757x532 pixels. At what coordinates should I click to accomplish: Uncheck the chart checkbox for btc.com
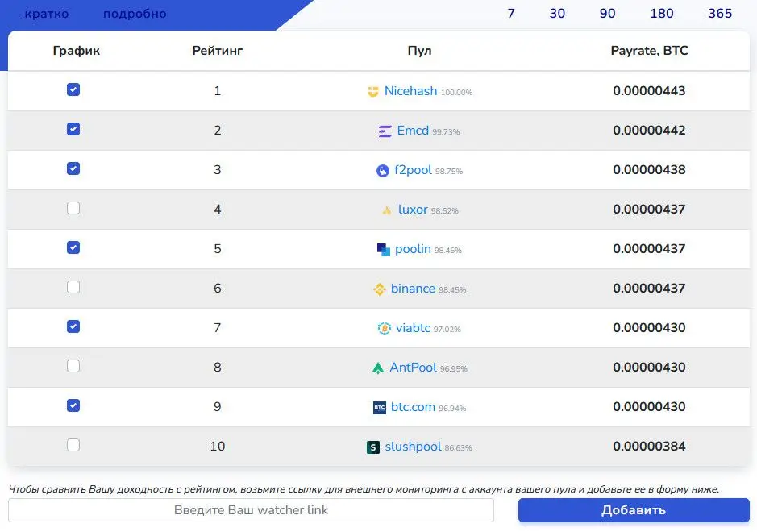73,406
